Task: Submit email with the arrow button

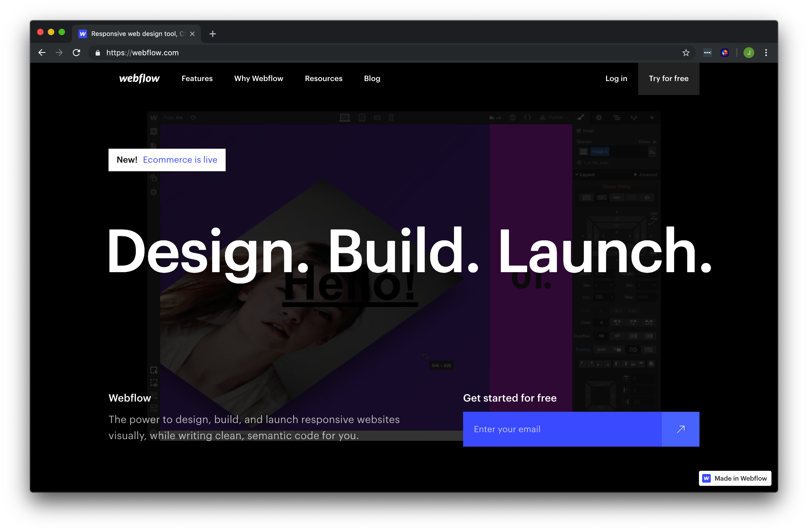Action: (680, 429)
